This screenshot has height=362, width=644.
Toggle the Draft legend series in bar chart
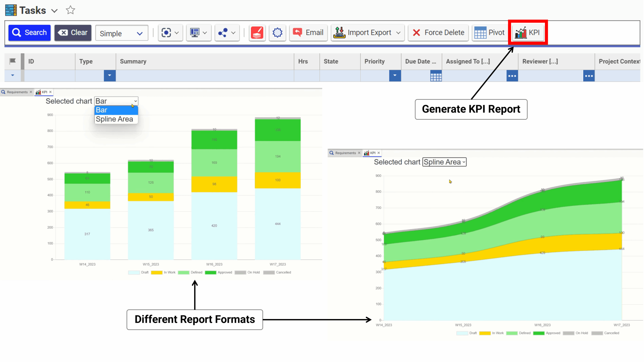[x=138, y=273]
